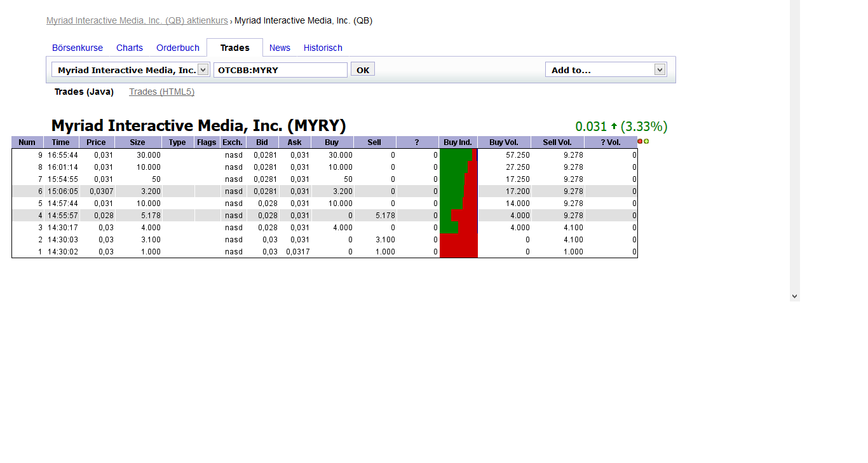Image resolution: width=868 pixels, height=463 pixels.
Task: Click price 0,028 in trade 4
Action: (104, 216)
